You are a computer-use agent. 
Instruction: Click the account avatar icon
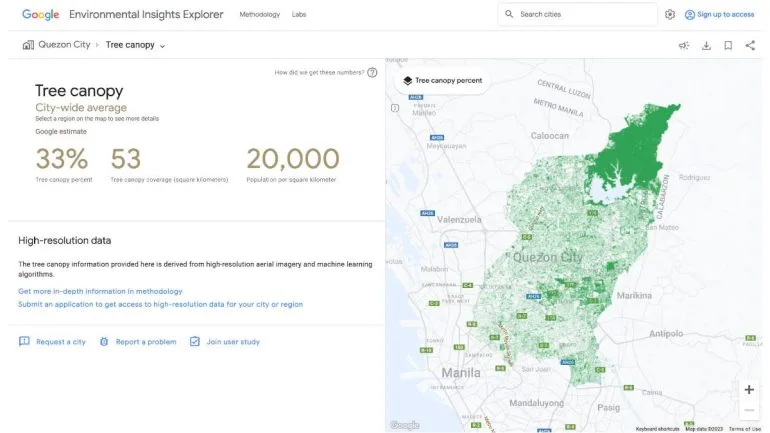689,15
